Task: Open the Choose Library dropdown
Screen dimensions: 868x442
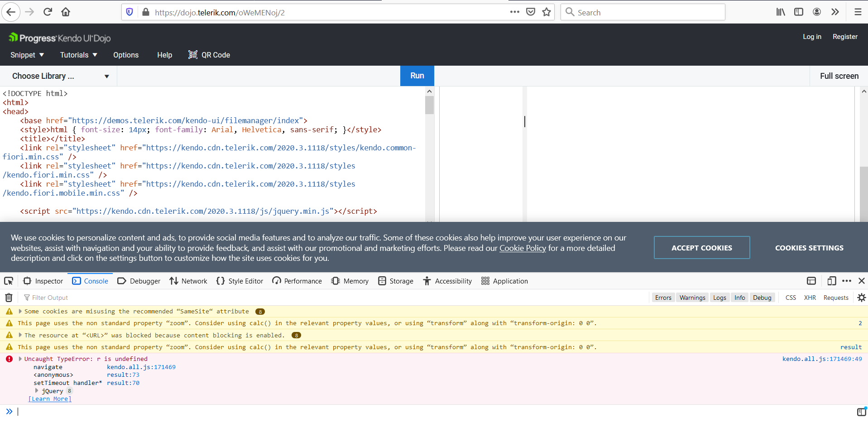Action: click(x=60, y=76)
